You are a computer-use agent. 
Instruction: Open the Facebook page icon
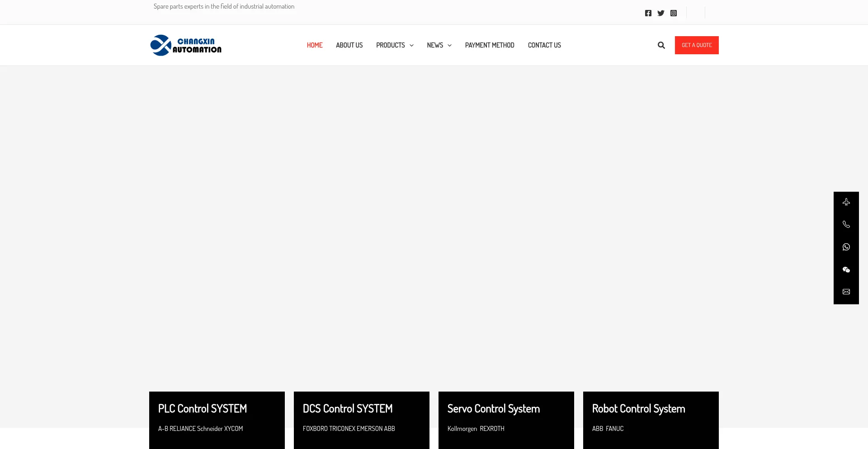(x=648, y=13)
